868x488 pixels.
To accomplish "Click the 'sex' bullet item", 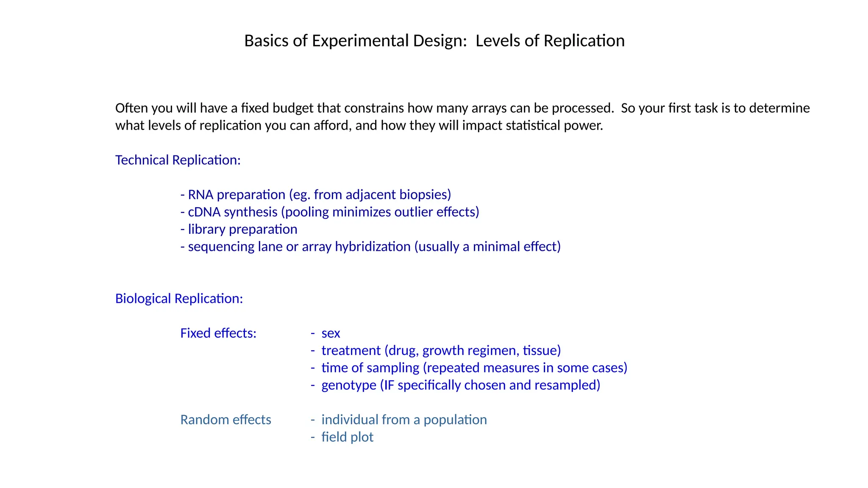I will click(x=331, y=333).
